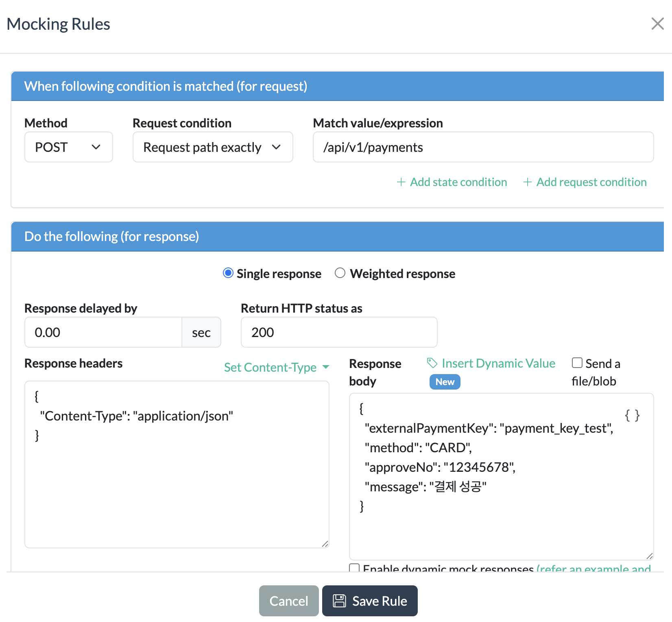Open the Method dropdown showing POST

68,147
